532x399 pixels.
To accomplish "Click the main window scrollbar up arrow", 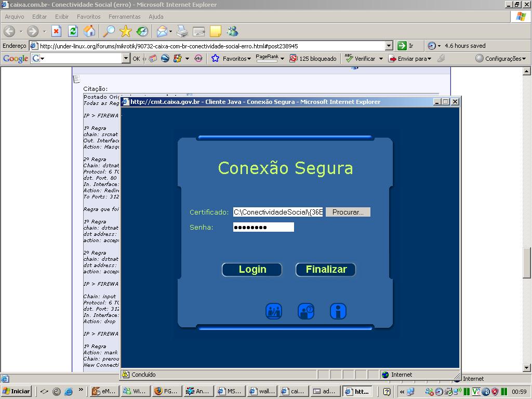I will pos(527,71).
